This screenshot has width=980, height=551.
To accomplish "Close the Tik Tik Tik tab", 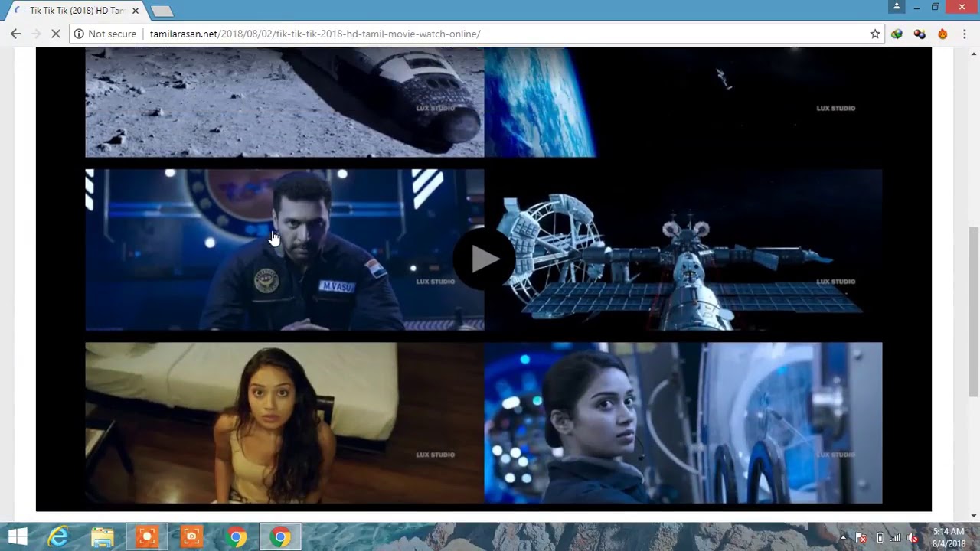I will (136, 11).
